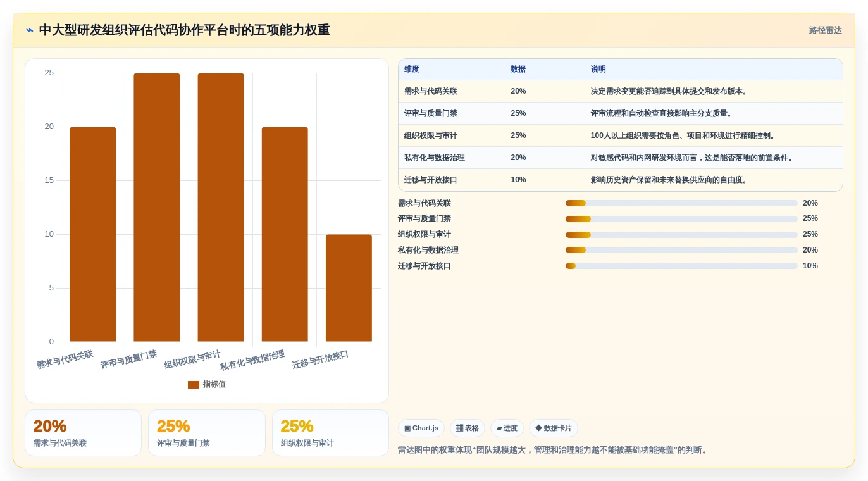Click the 组织权限与审计 bar in the chart
Screen dimensions: 868x481
click(221, 208)
